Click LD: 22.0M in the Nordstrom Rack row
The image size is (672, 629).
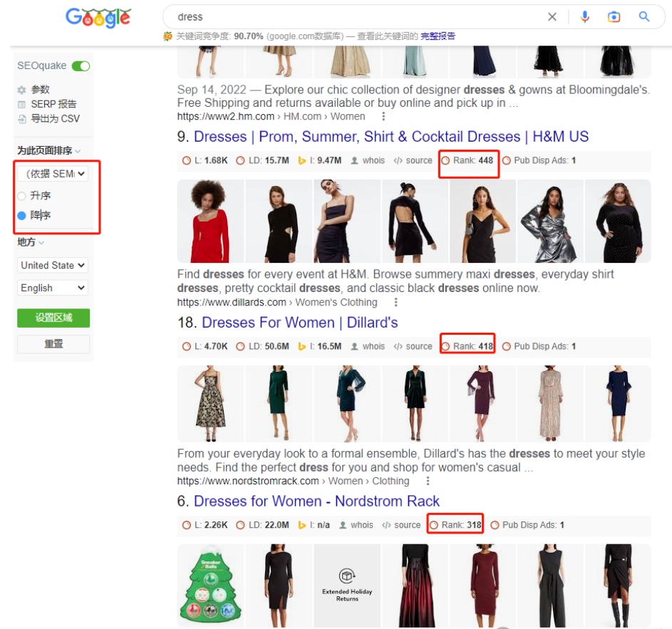pos(262,525)
